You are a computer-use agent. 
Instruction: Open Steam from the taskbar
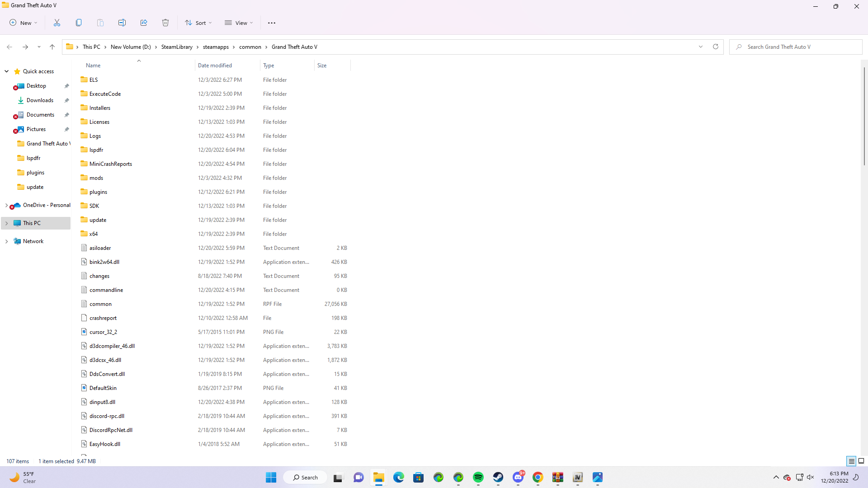tap(498, 477)
